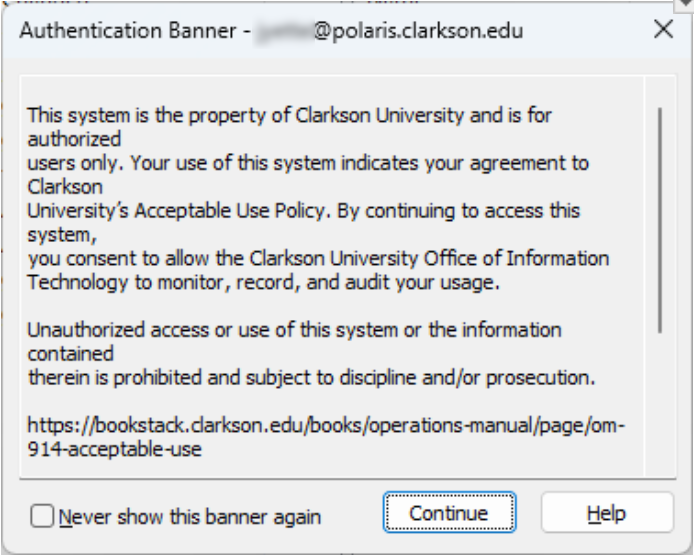This screenshot has height=558, width=694.
Task: Click the banner text vertical scrollbar thumb
Action: coord(659,218)
